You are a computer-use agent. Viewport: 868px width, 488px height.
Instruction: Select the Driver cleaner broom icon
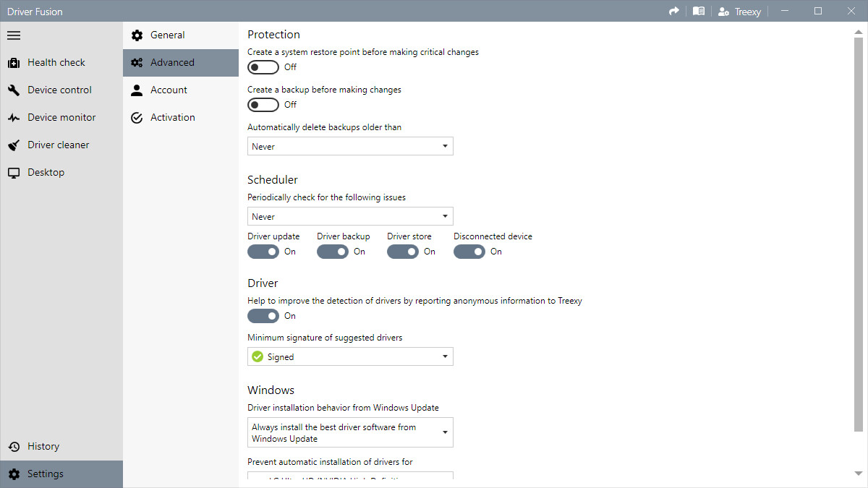point(14,145)
